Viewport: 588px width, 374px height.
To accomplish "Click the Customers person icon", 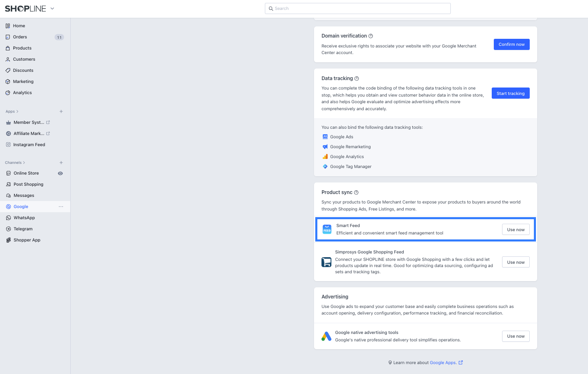I will click(x=8, y=59).
